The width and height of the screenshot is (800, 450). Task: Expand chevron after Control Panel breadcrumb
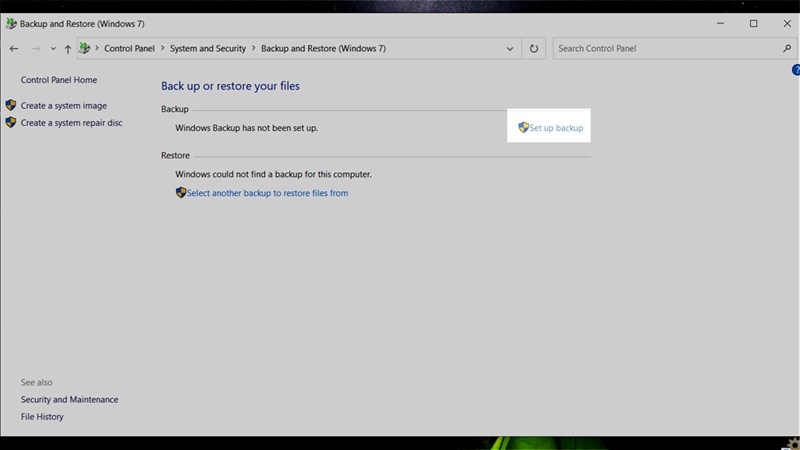tap(162, 48)
